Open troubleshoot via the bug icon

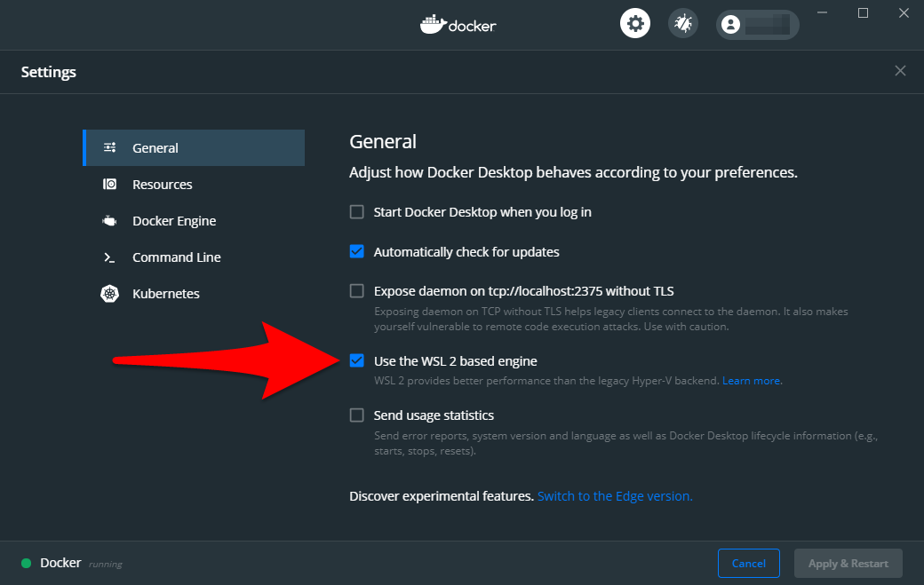(x=683, y=24)
